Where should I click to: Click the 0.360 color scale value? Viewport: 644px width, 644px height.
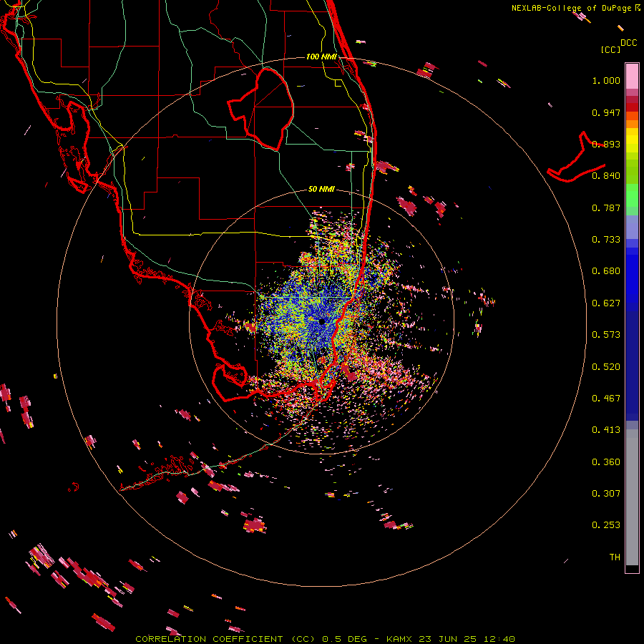pyautogui.click(x=606, y=462)
